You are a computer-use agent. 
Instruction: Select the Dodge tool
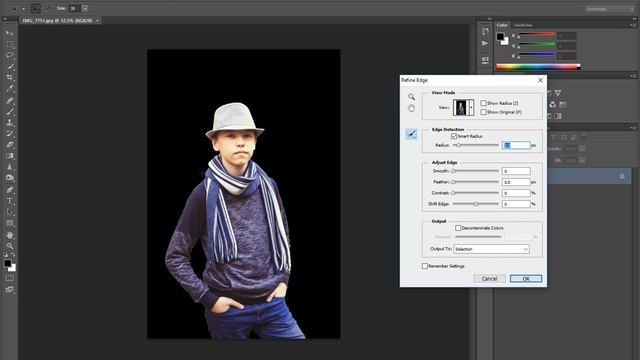tap(9, 178)
